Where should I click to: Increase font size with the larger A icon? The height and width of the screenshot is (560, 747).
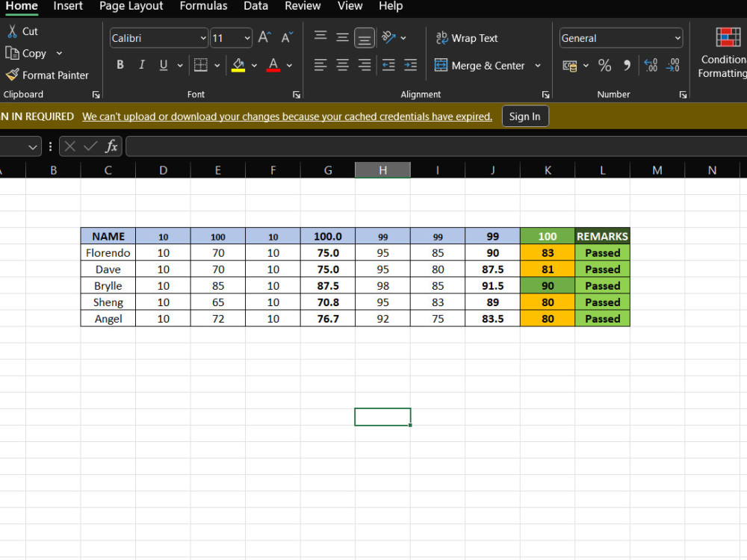[x=264, y=37]
